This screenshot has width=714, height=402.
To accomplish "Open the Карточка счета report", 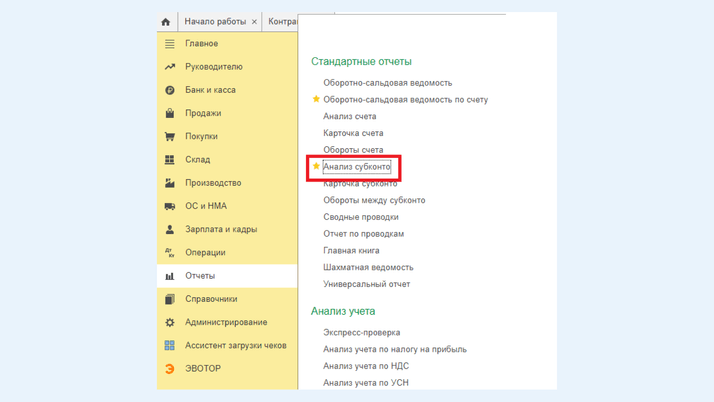I will [x=353, y=133].
